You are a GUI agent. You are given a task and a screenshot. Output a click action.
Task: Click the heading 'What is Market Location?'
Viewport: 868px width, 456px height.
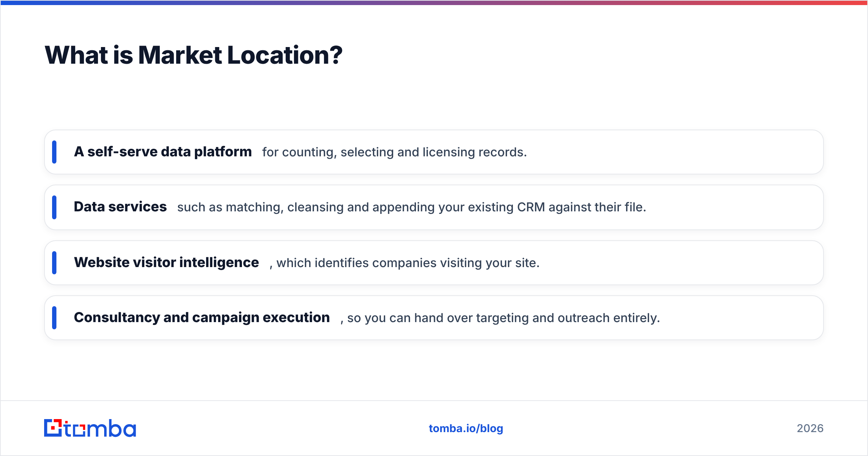coord(193,55)
